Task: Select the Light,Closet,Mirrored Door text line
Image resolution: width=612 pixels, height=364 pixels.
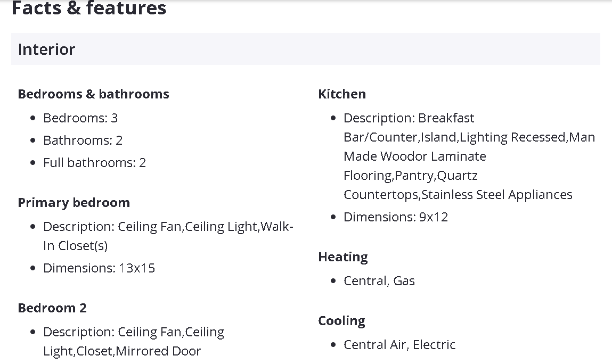Action: tap(122, 351)
